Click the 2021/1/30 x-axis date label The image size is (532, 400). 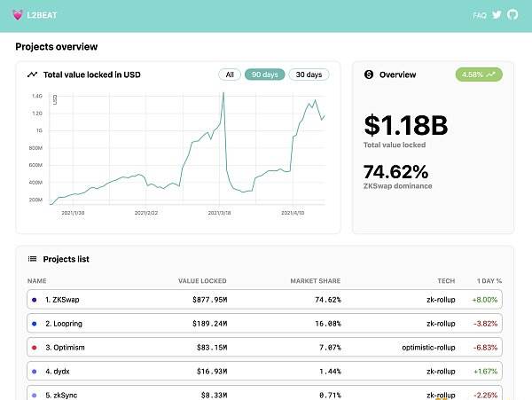pyautogui.click(x=73, y=213)
